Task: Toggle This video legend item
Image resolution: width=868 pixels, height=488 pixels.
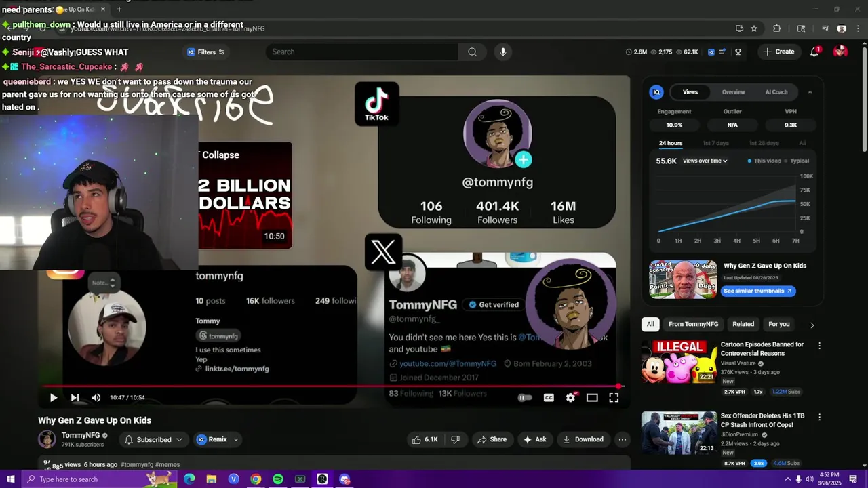Action: [764, 161]
